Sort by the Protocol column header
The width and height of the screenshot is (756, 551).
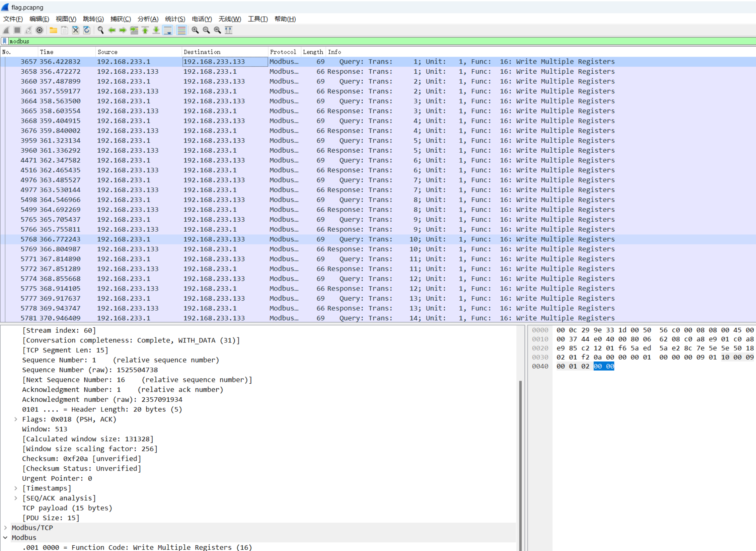click(283, 52)
